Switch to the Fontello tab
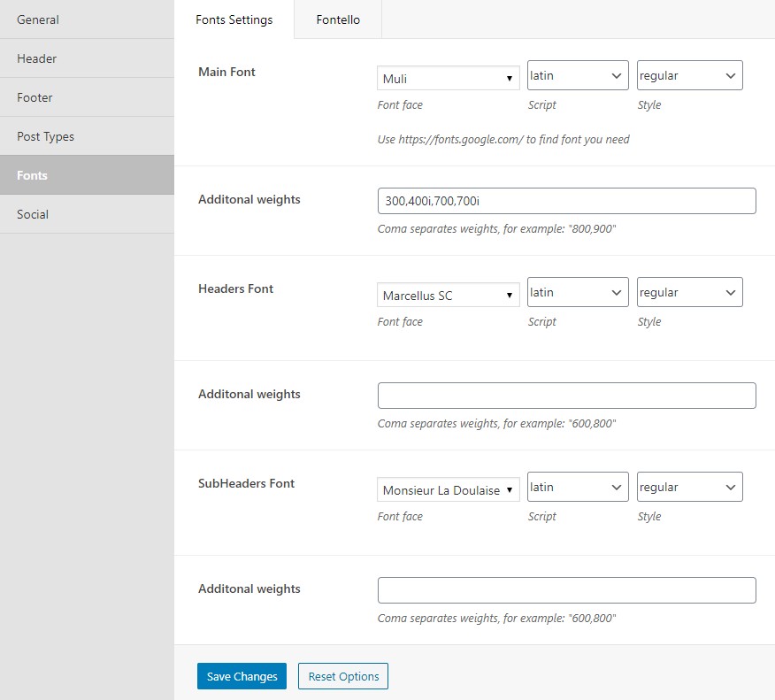 coord(338,19)
